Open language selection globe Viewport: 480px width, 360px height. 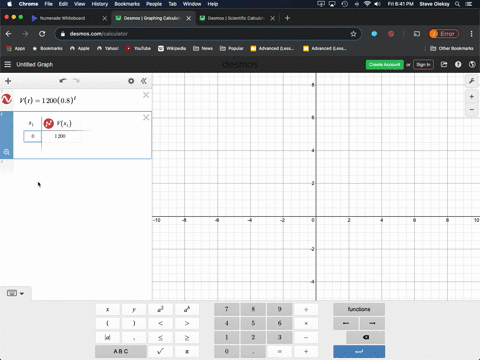(472, 64)
